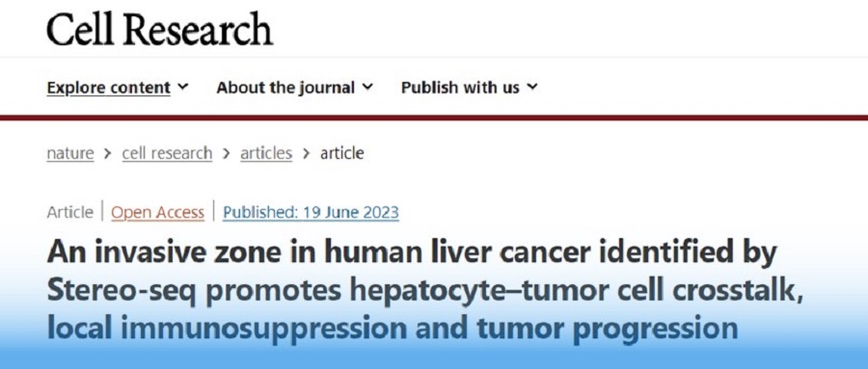Screen dimensions: 868x369
Task: Click the breadcrumb arrow after articles
Action: [x=306, y=153]
